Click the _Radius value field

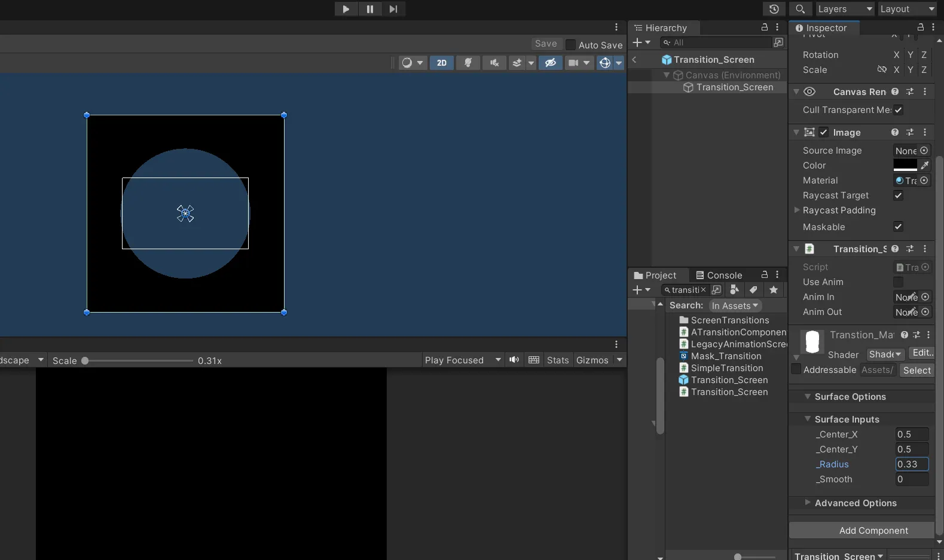(911, 464)
